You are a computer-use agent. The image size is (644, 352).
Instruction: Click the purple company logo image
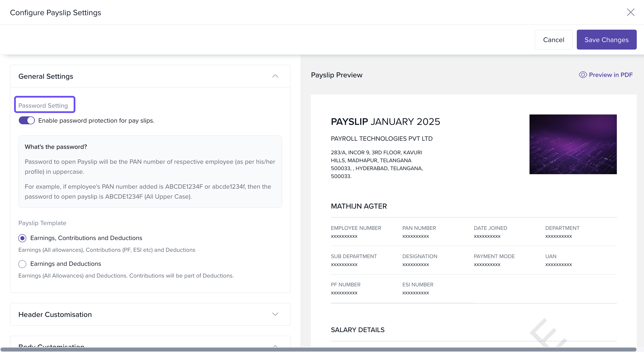click(x=573, y=144)
